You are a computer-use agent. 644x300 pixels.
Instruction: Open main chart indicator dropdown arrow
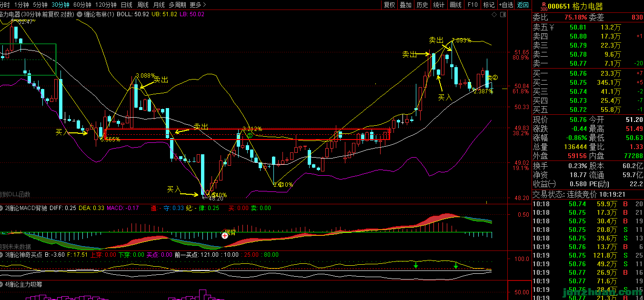coord(79,14)
